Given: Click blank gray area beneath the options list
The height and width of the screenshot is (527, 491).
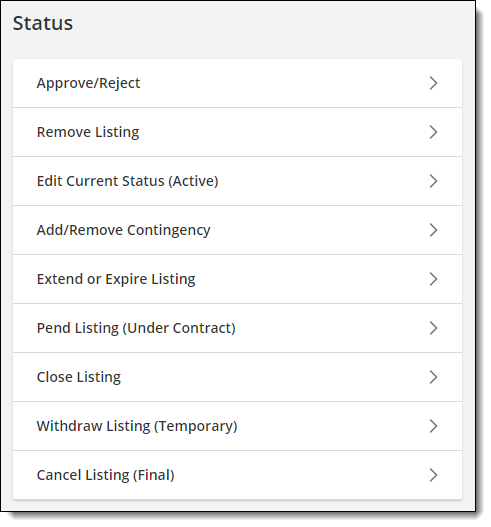Looking at the screenshot, I should 237,505.
